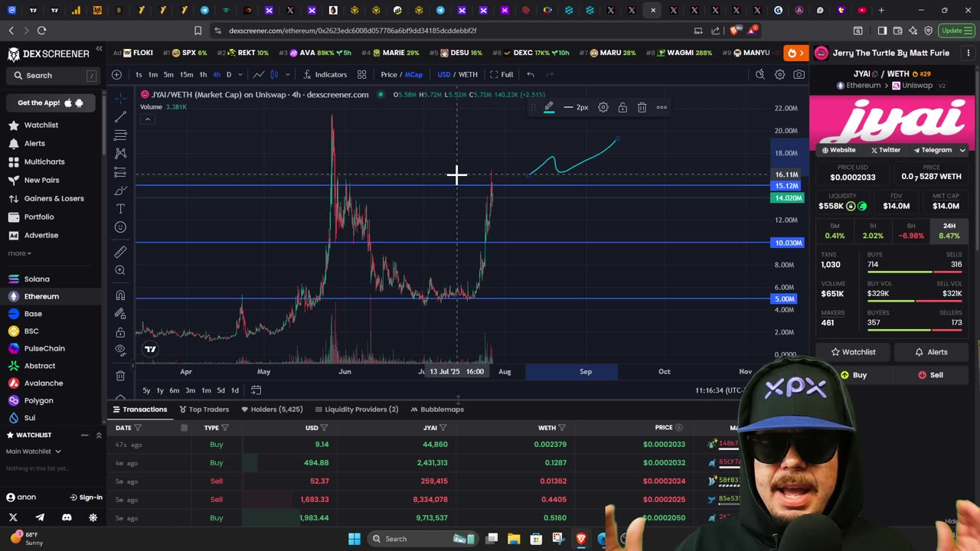Select the 6H performance tab
Viewport: 980px width, 551px height.
tap(911, 231)
